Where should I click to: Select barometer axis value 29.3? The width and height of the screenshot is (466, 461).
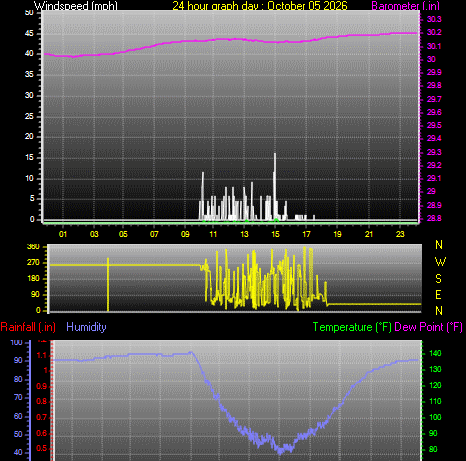(x=434, y=152)
